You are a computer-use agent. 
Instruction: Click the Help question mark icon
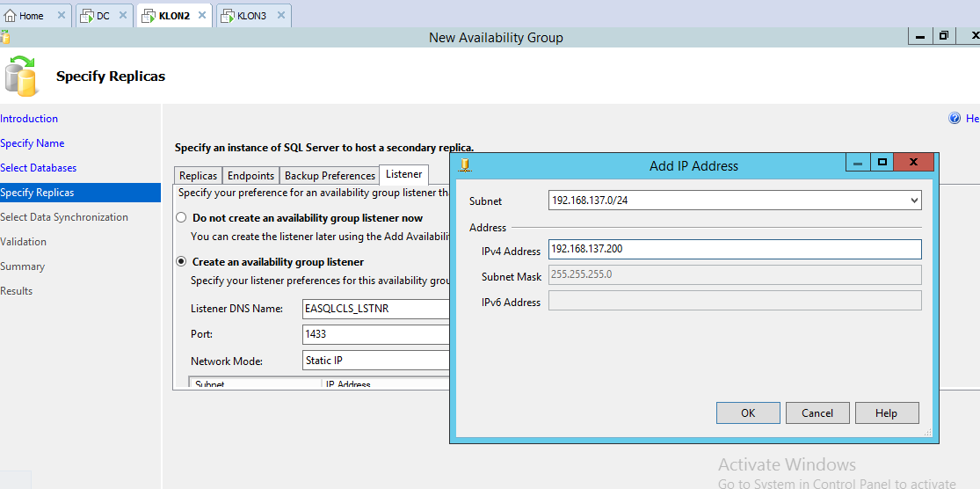point(955,119)
